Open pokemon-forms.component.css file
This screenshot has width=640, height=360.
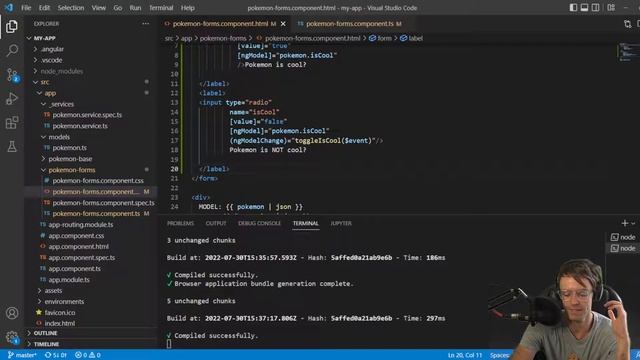point(98,181)
